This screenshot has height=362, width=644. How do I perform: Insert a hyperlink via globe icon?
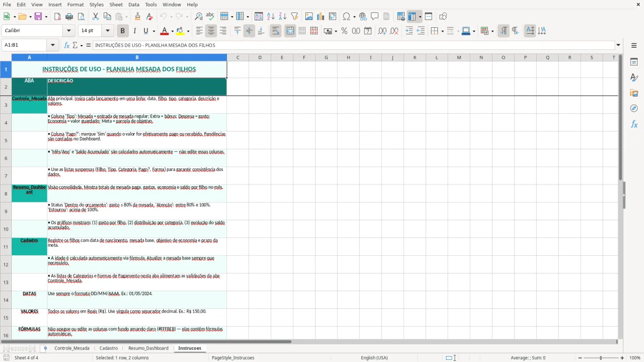363,17
